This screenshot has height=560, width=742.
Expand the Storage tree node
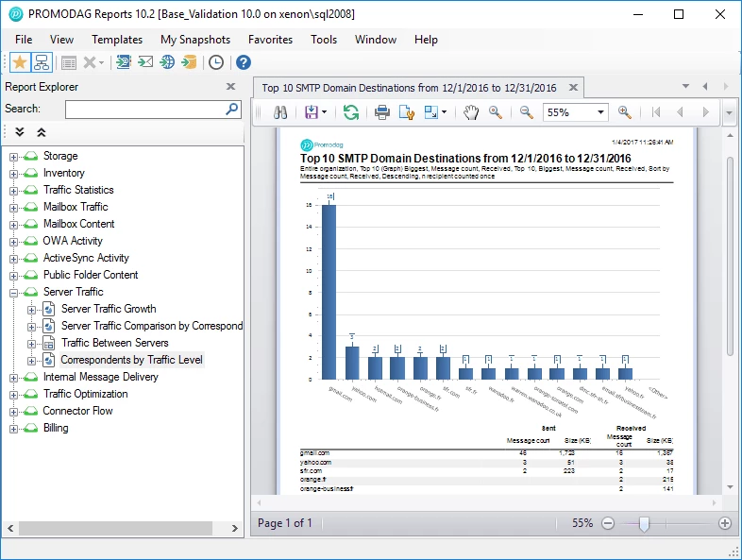(x=13, y=157)
